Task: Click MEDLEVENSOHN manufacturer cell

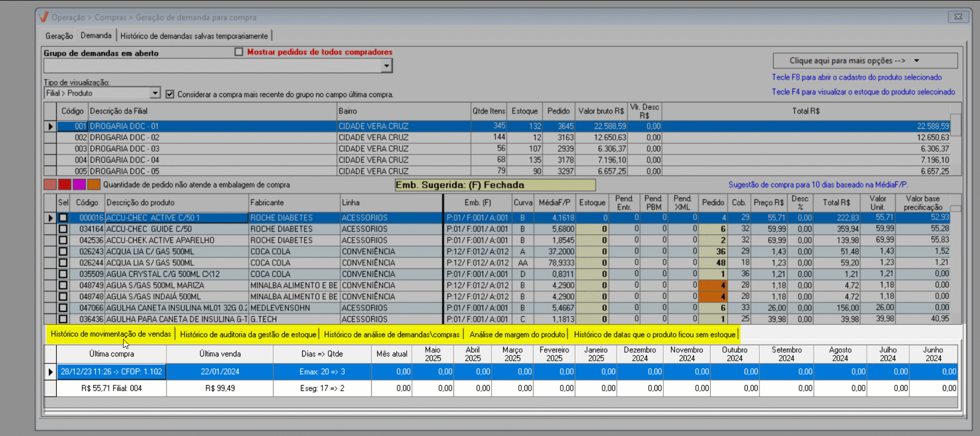Action: 294,308
